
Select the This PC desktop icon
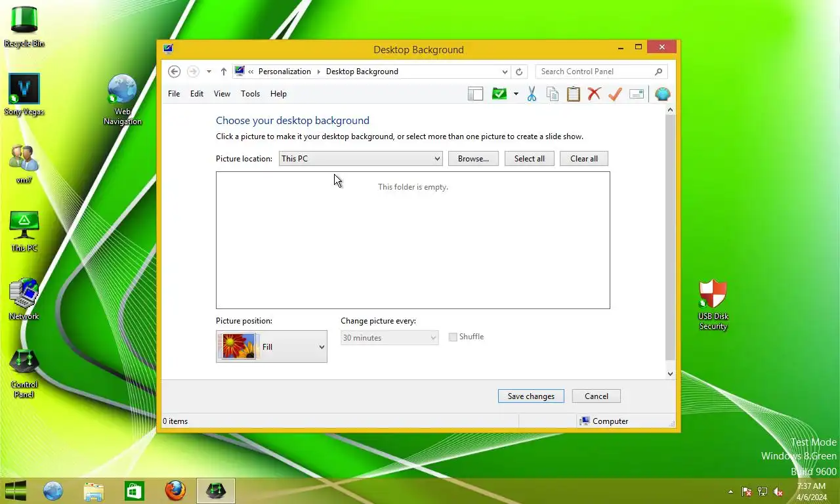tap(24, 231)
